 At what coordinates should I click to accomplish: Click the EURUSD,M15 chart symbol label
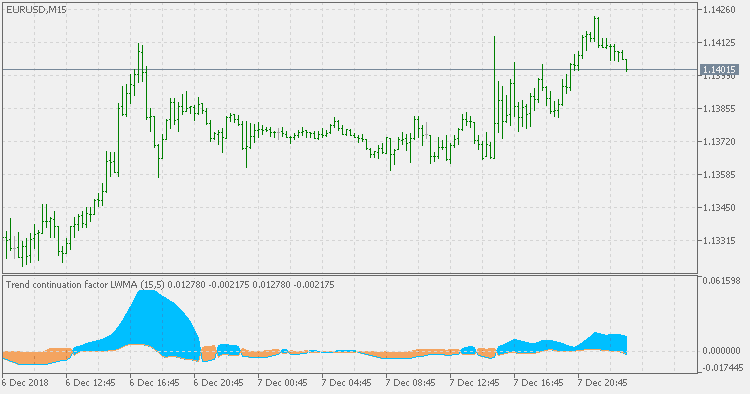(x=36, y=10)
